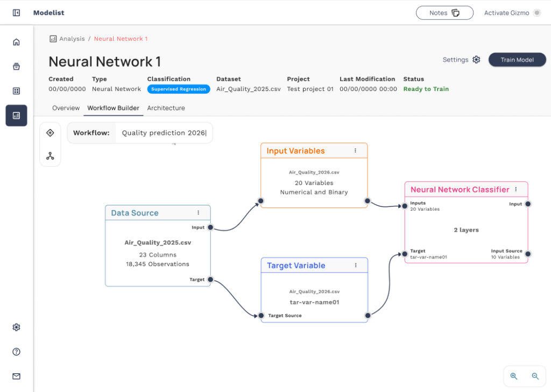Toggle the Activate Gizmo switch
The width and height of the screenshot is (551, 392).
pyautogui.click(x=536, y=13)
